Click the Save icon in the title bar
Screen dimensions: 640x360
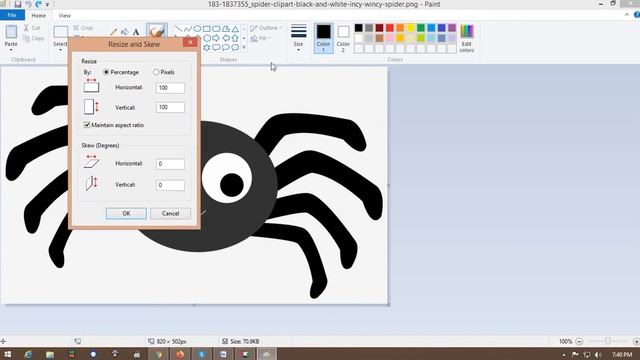(x=18, y=4)
